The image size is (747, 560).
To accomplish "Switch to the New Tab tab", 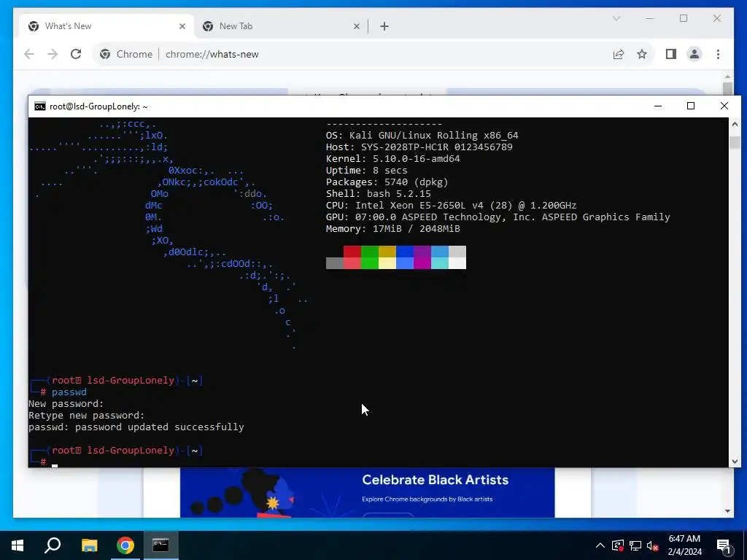I will coord(281,26).
